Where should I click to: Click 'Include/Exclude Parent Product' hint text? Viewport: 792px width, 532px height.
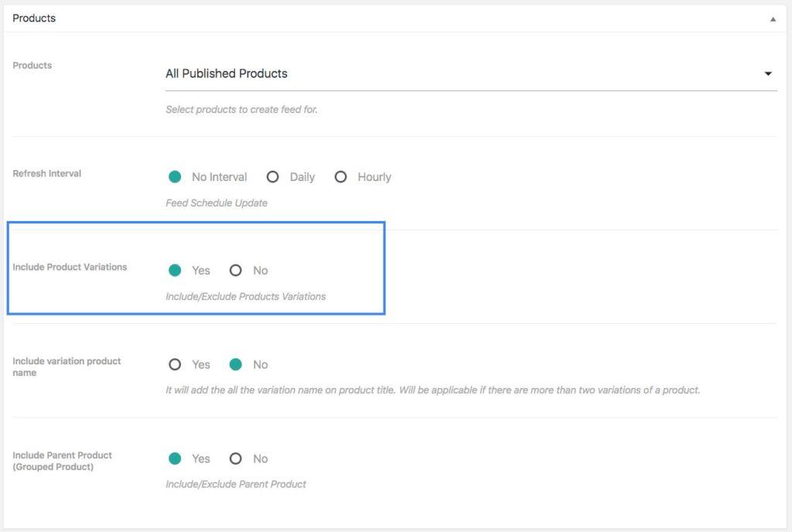(236, 485)
